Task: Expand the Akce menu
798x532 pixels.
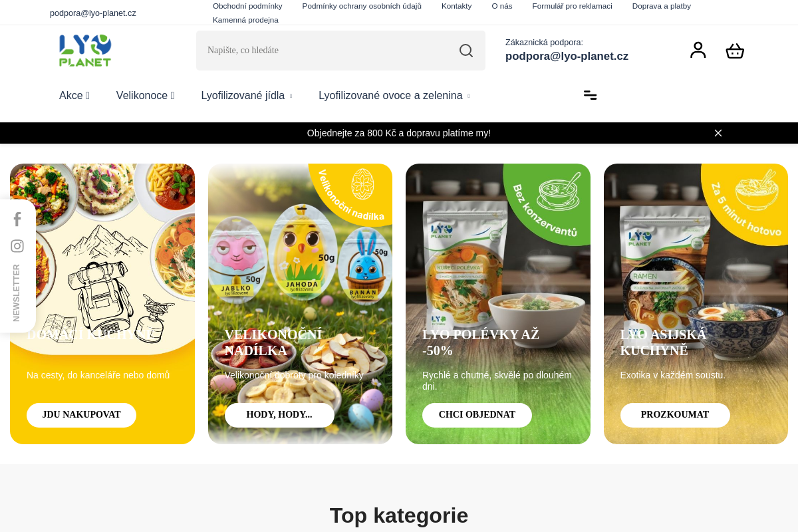Action: (x=74, y=95)
